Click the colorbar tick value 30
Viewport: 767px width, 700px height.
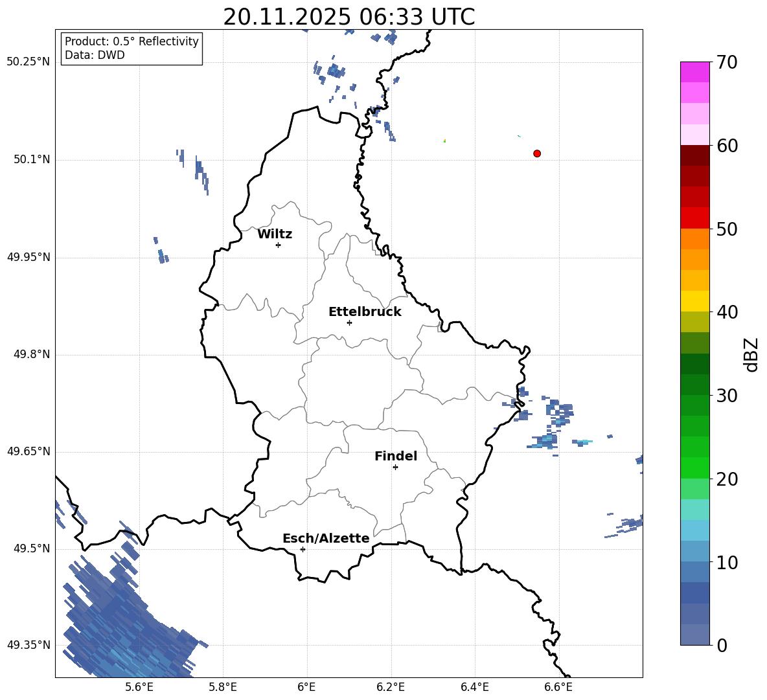point(727,396)
